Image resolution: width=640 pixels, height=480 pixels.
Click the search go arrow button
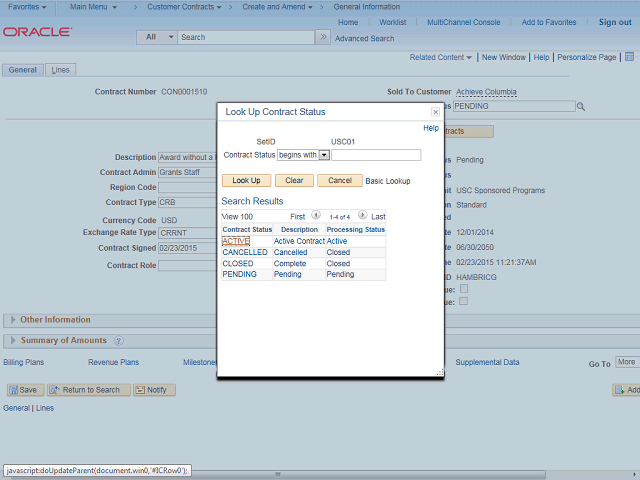(x=323, y=37)
